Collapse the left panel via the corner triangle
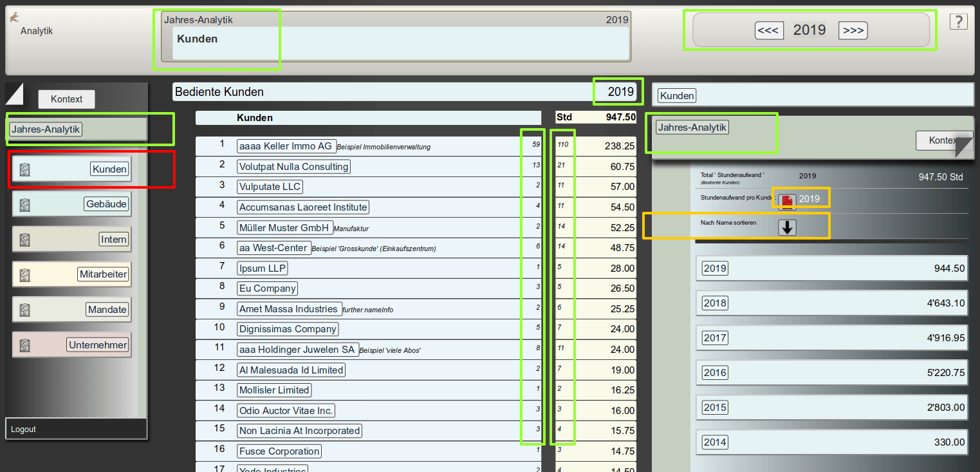The width and height of the screenshot is (980, 472). [x=13, y=93]
